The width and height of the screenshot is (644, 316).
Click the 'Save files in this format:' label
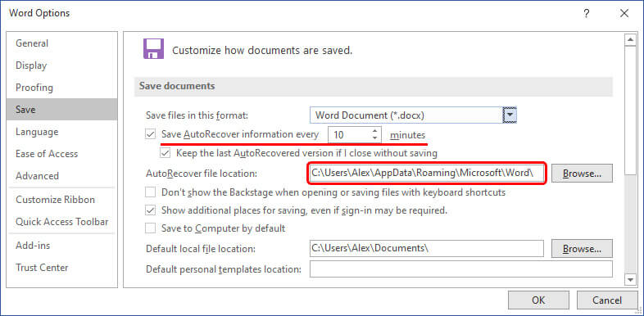coord(197,115)
